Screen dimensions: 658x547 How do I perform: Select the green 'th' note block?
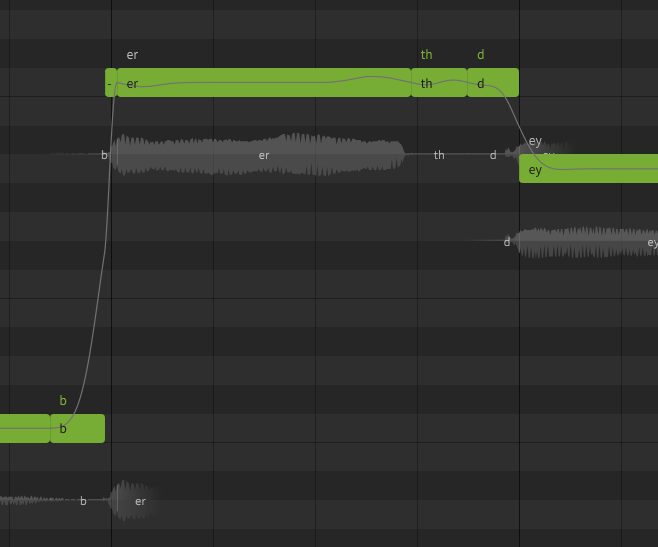click(x=439, y=83)
